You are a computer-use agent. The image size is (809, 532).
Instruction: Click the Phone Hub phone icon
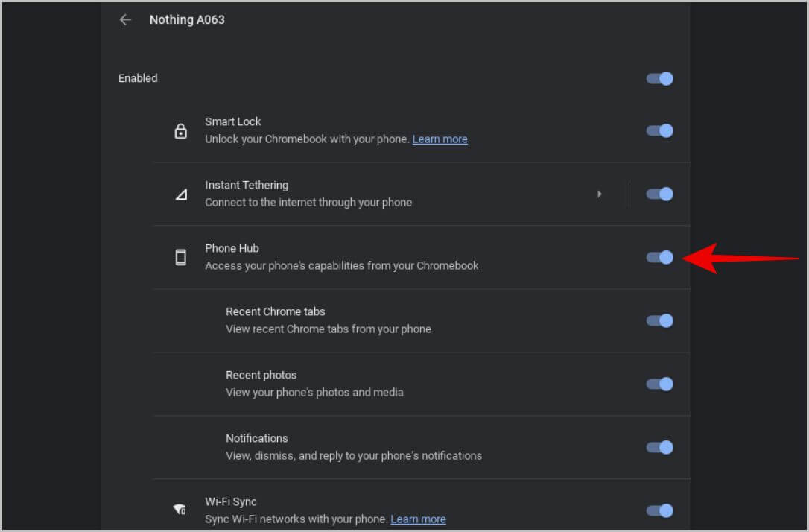click(180, 257)
